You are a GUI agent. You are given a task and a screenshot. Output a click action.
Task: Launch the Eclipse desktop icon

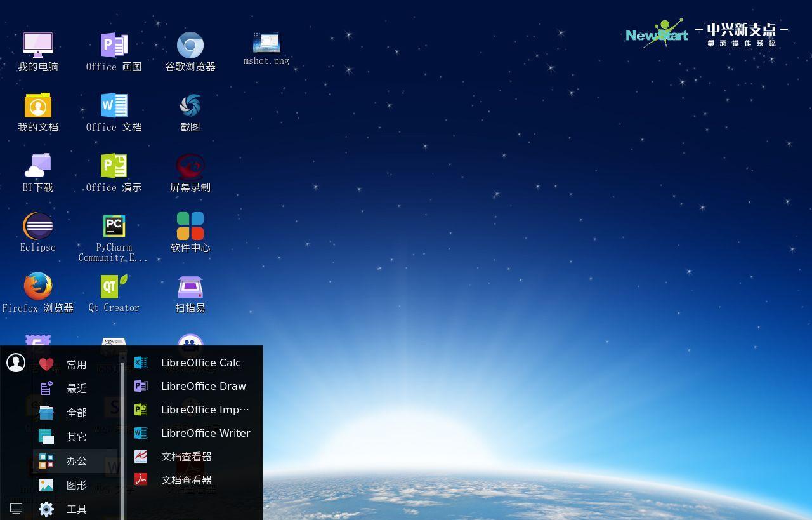38,233
